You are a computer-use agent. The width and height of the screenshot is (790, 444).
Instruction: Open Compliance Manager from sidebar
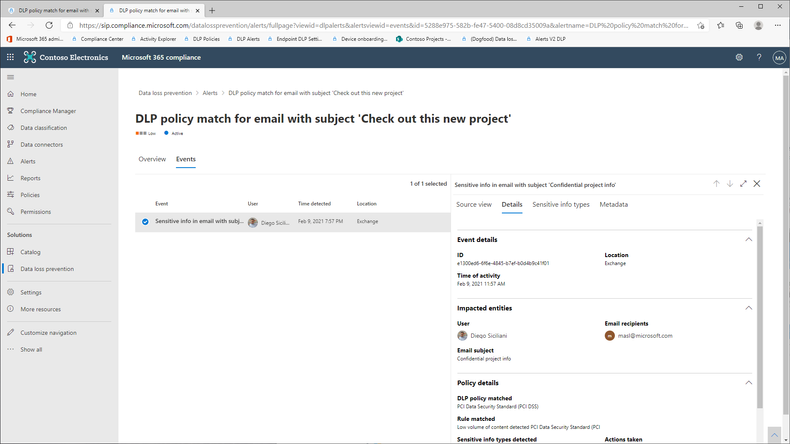coord(48,111)
